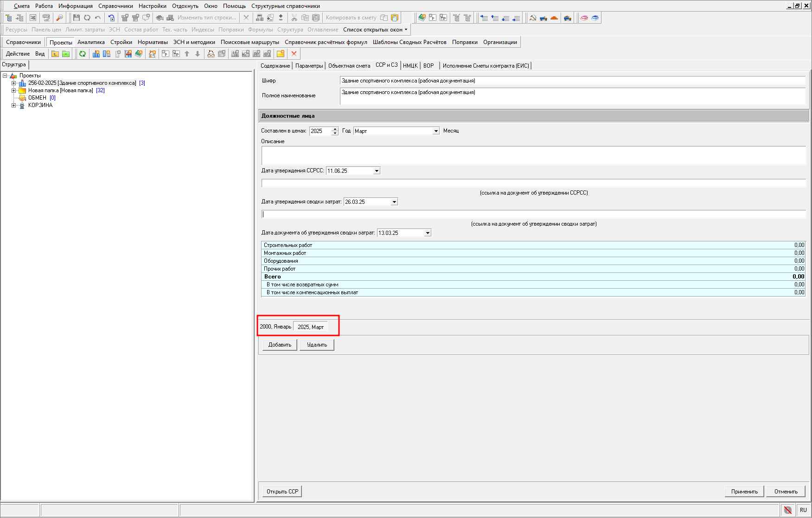Click the yellow new folder star icon

click(x=281, y=54)
